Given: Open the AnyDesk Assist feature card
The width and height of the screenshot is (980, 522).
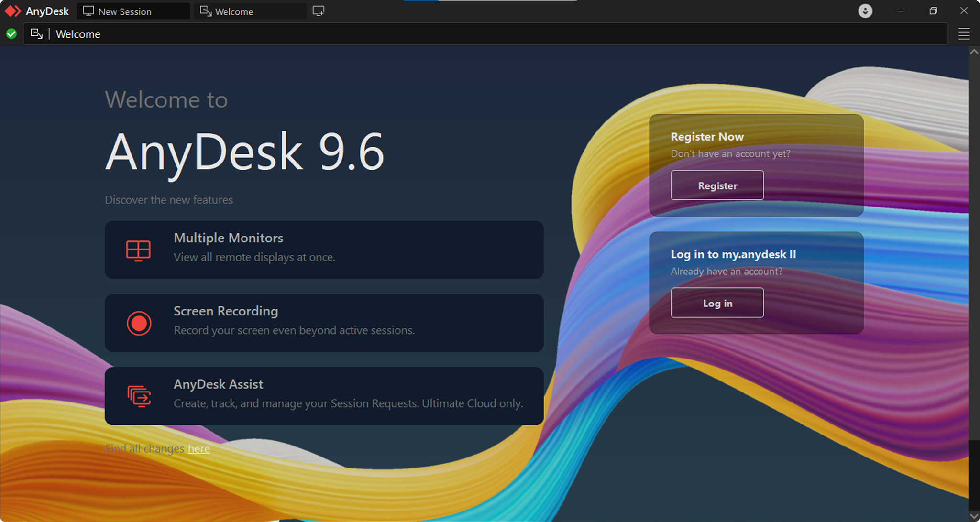Looking at the screenshot, I should click(324, 396).
